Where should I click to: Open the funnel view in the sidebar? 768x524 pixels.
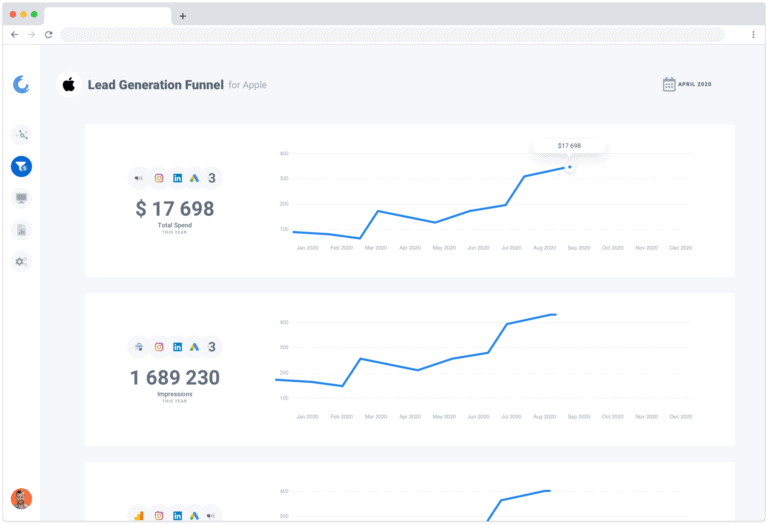[21, 167]
